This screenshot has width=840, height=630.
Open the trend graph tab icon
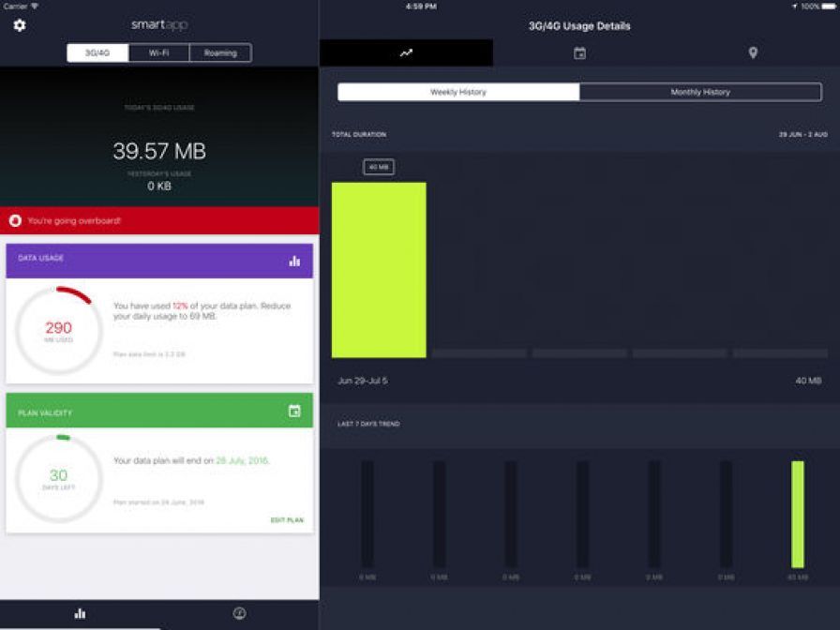[406, 53]
